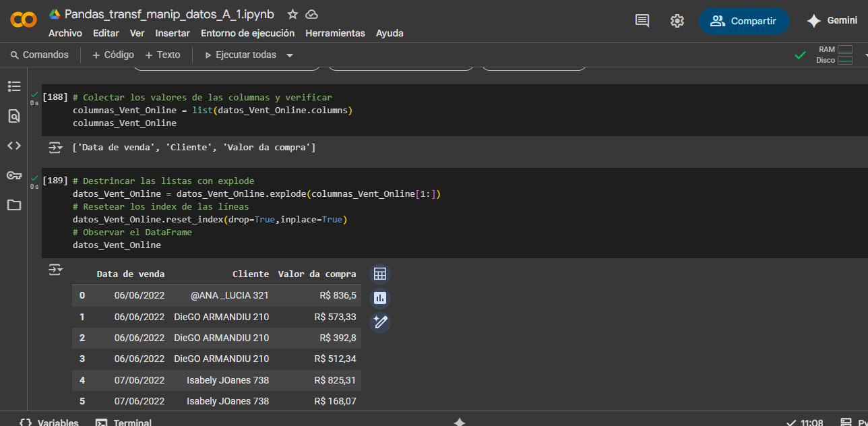Click the '# Observar el DataFrame' comment line
The width and height of the screenshot is (868, 426).
click(132, 233)
